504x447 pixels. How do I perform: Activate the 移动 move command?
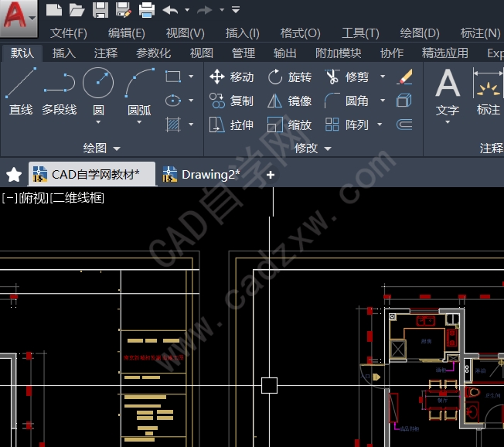(231, 77)
